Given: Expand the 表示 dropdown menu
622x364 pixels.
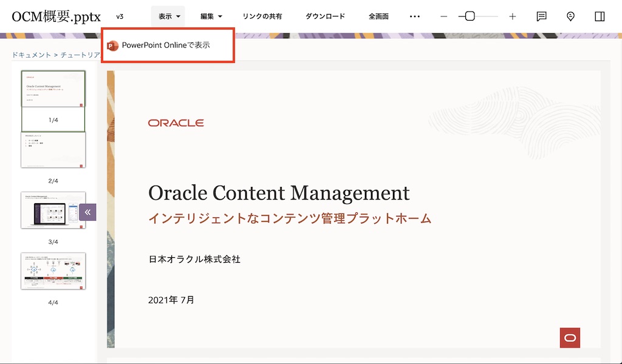Looking at the screenshot, I should tap(169, 16).
